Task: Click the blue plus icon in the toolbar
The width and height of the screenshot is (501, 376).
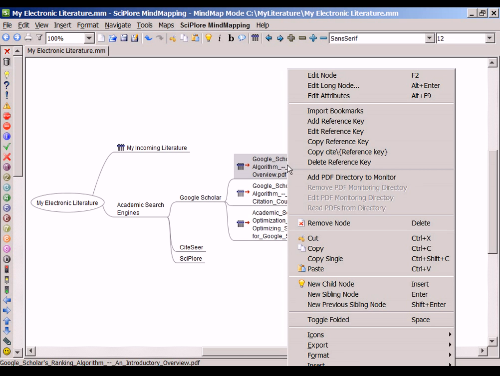Action: coord(313,38)
